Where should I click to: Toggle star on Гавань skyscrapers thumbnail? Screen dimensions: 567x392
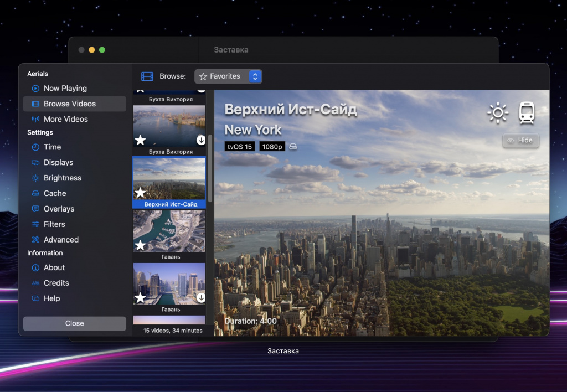[140, 298]
